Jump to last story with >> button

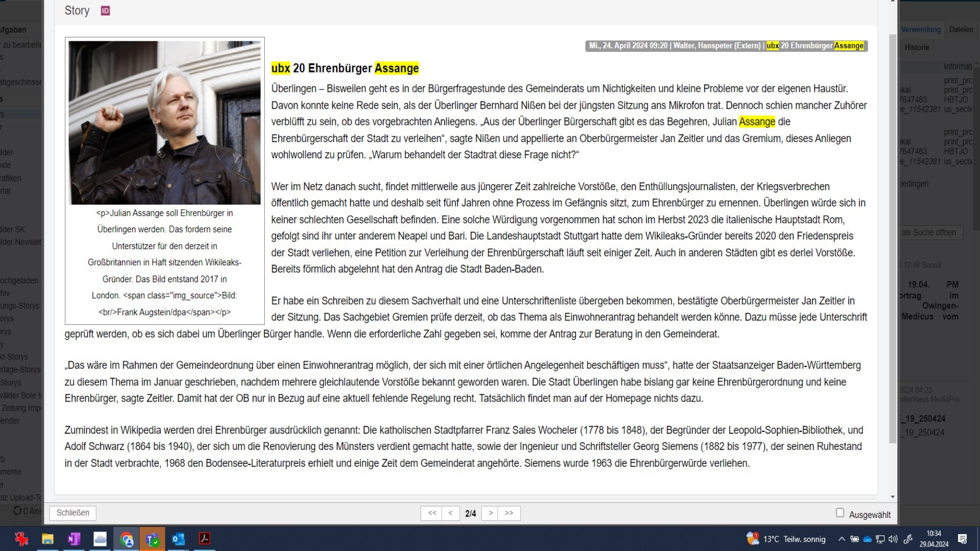(x=509, y=513)
